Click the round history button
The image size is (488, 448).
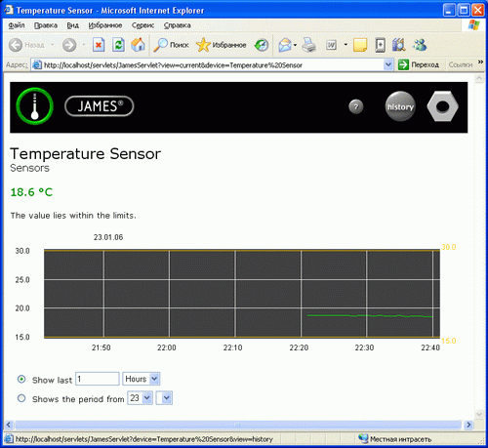(400, 106)
